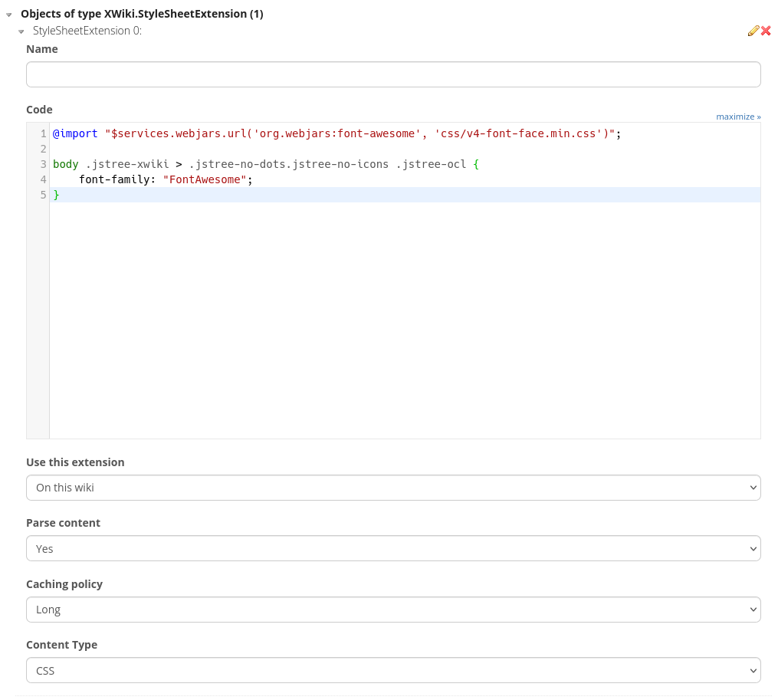The width and height of the screenshot is (778, 700).
Task: Open the Use this extension dropdown
Action: point(393,488)
